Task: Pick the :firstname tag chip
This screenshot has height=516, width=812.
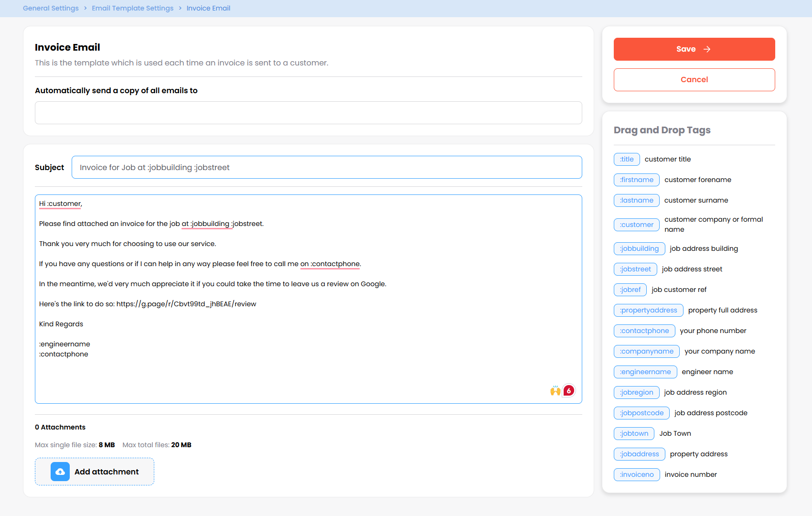Action: click(x=636, y=180)
